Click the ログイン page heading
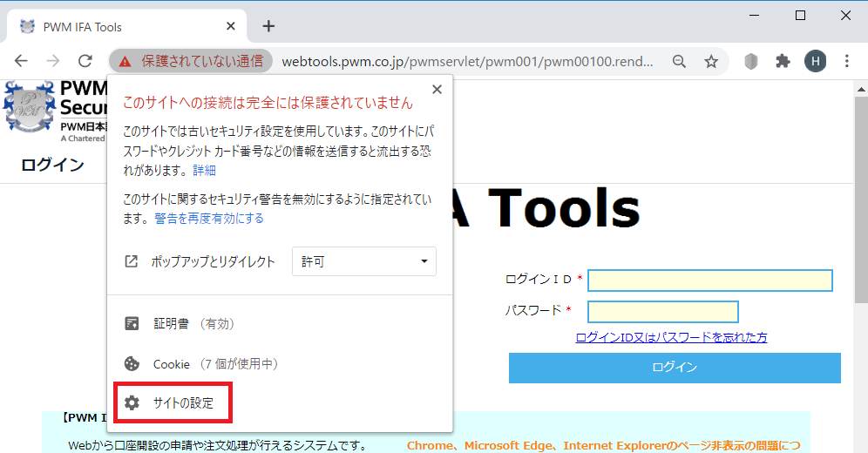The image size is (868, 453). [52, 165]
